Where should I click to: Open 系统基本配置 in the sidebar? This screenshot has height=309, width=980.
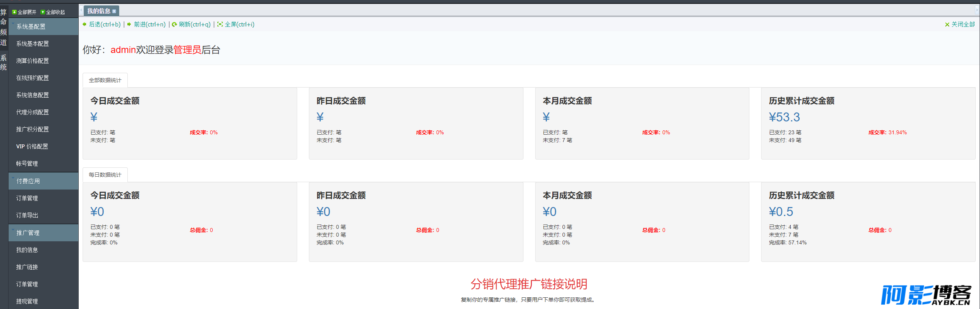[32, 44]
